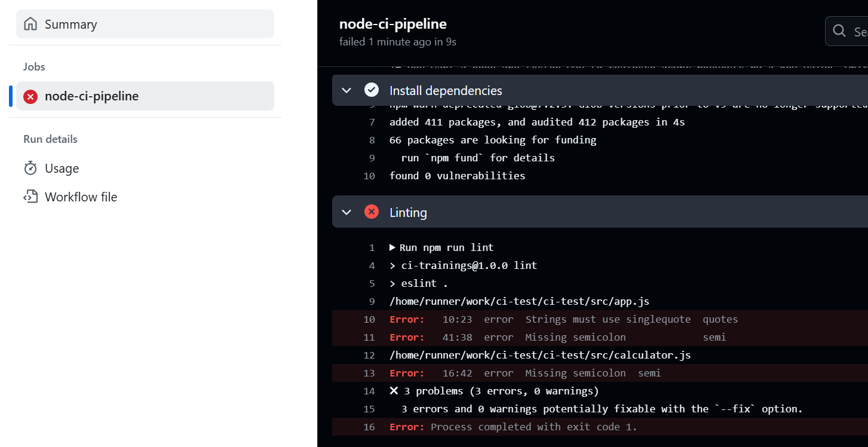
Task: Click 'run `npm fund` for details' line
Action: click(x=478, y=158)
